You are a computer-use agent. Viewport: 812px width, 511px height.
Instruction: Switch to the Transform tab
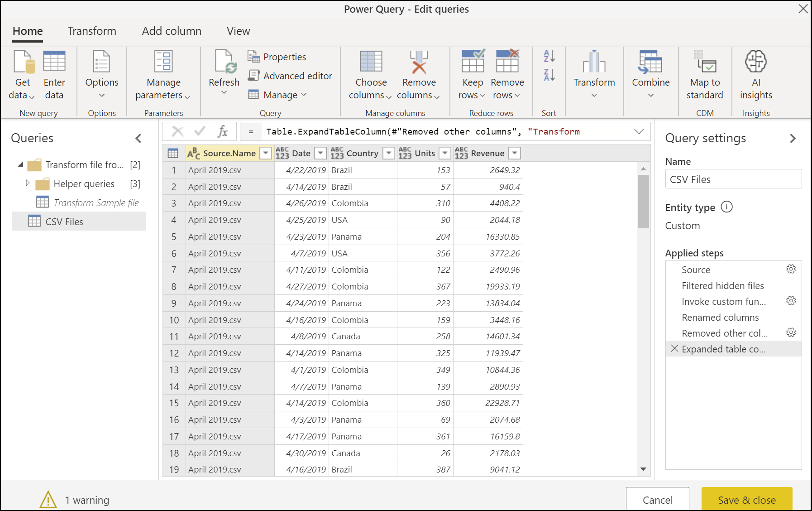92,31
